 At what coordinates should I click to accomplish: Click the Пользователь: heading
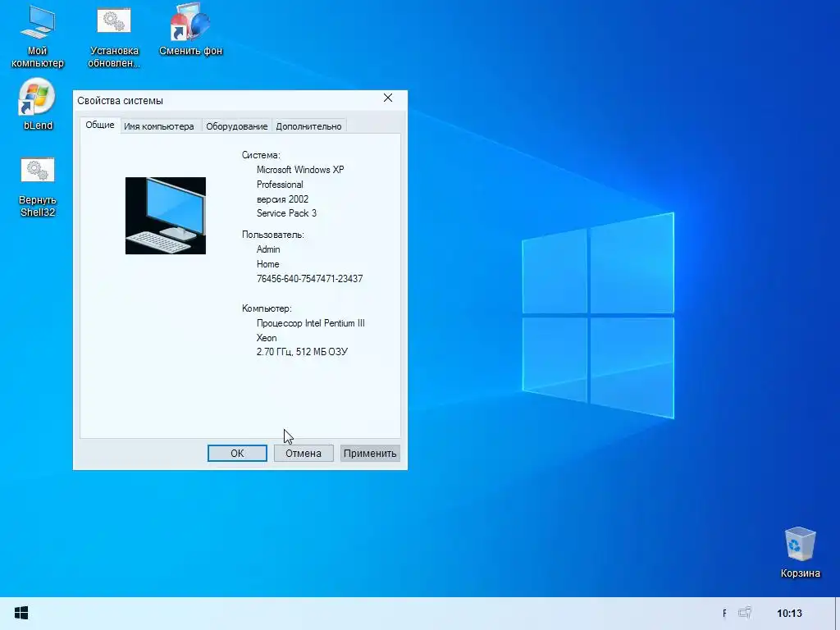pyautogui.click(x=272, y=235)
